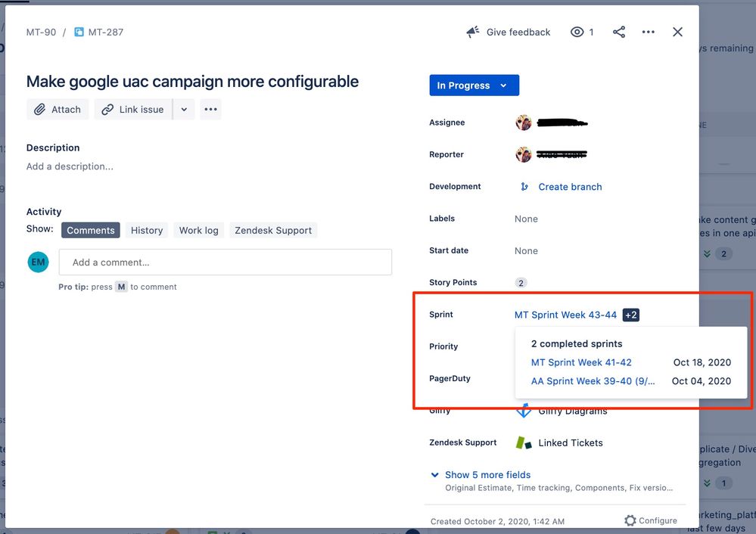756x534 pixels.
Task: Edit the issue title 'Make google uac campaign more configurable'
Action: [x=192, y=82]
